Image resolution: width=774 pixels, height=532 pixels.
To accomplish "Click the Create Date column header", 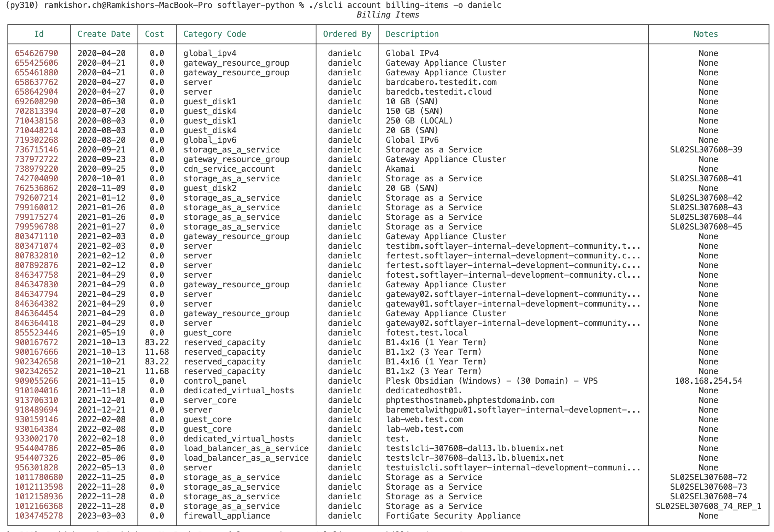I will [x=104, y=34].
